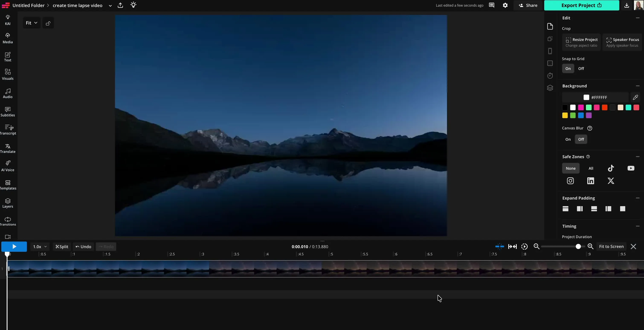The image size is (644, 330).
Task: Turn Canvas Blur Off
Action: coord(581,139)
